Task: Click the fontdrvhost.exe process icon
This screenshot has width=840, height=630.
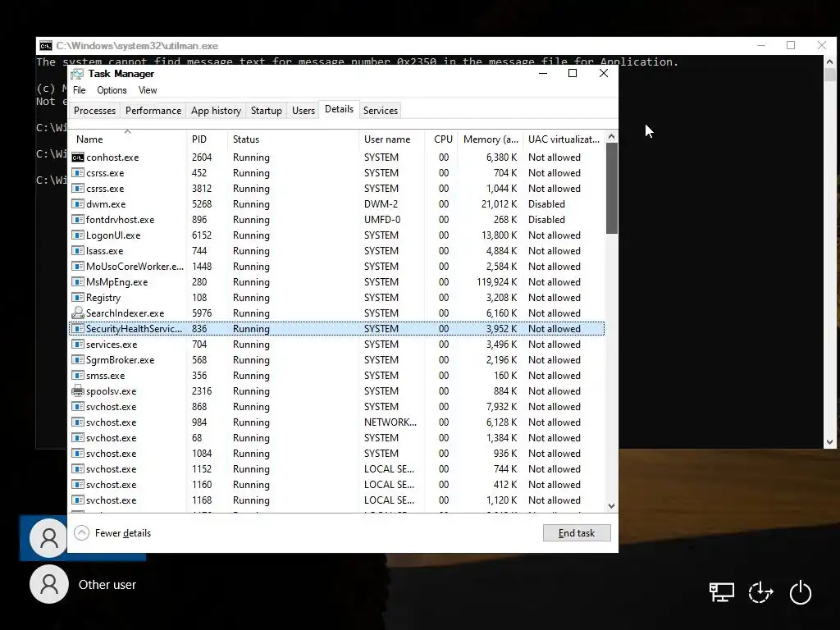Action: click(x=78, y=220)
